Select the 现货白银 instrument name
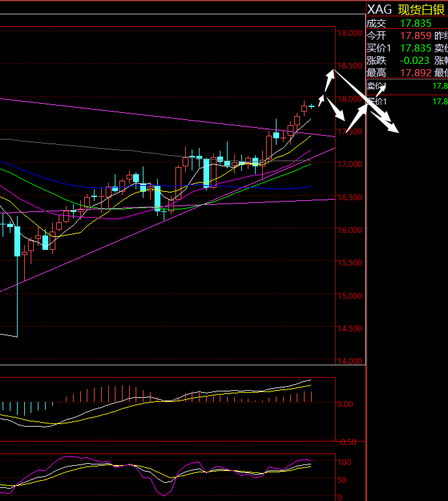 click(x=421, y=10)
